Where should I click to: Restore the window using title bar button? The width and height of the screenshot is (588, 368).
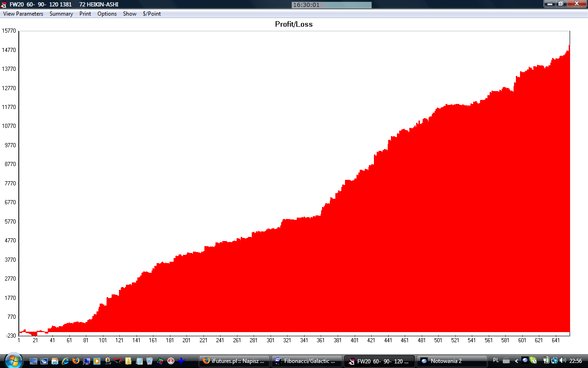tap(560, 4)
